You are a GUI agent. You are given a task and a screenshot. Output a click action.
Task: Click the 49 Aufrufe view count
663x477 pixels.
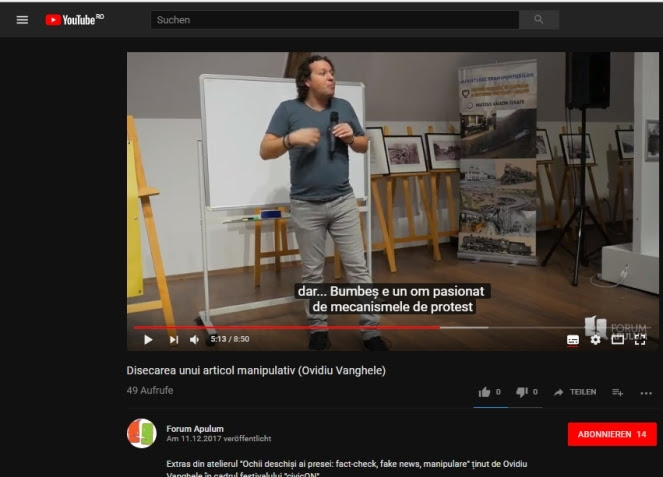tap(150, 390)
